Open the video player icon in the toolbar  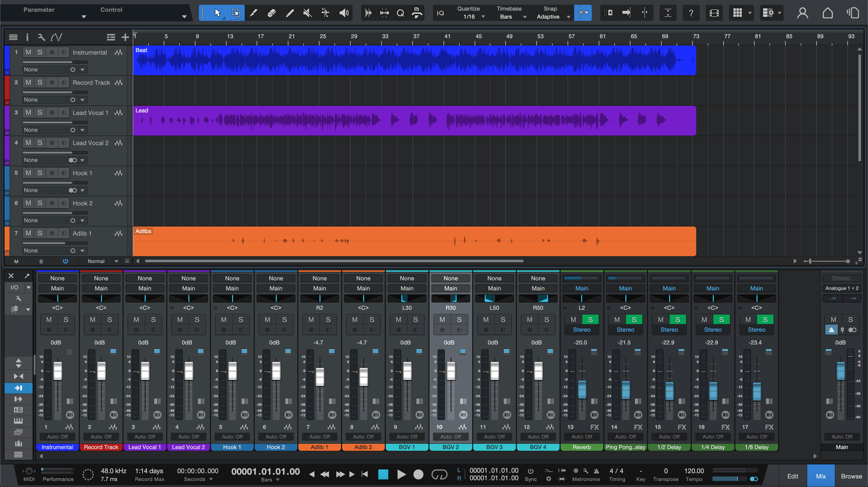tap(714, 13)
